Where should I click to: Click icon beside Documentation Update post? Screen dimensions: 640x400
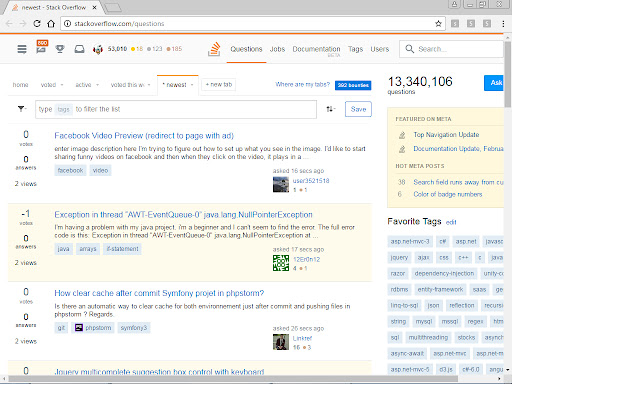[402, 149]
